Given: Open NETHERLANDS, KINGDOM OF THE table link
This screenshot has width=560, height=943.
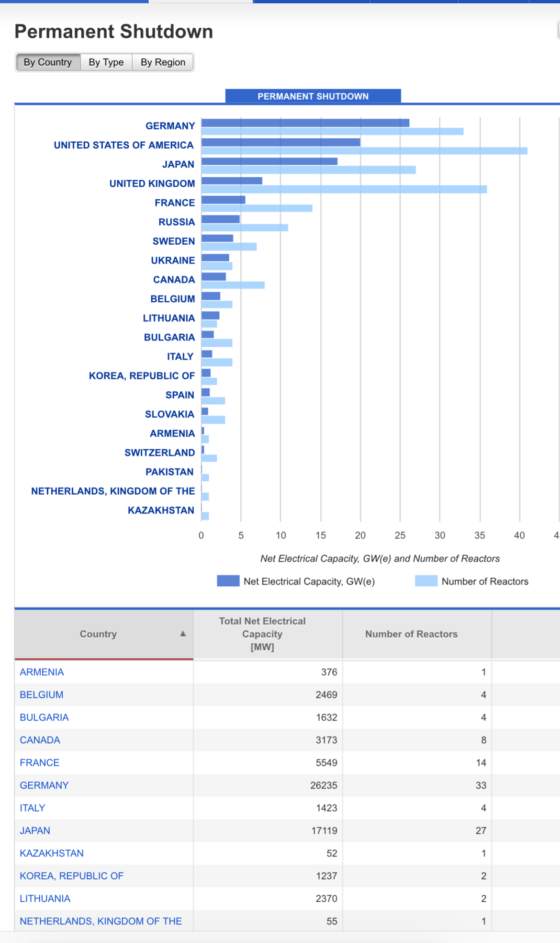Looking at the screenshot, I should click(101, 921).
